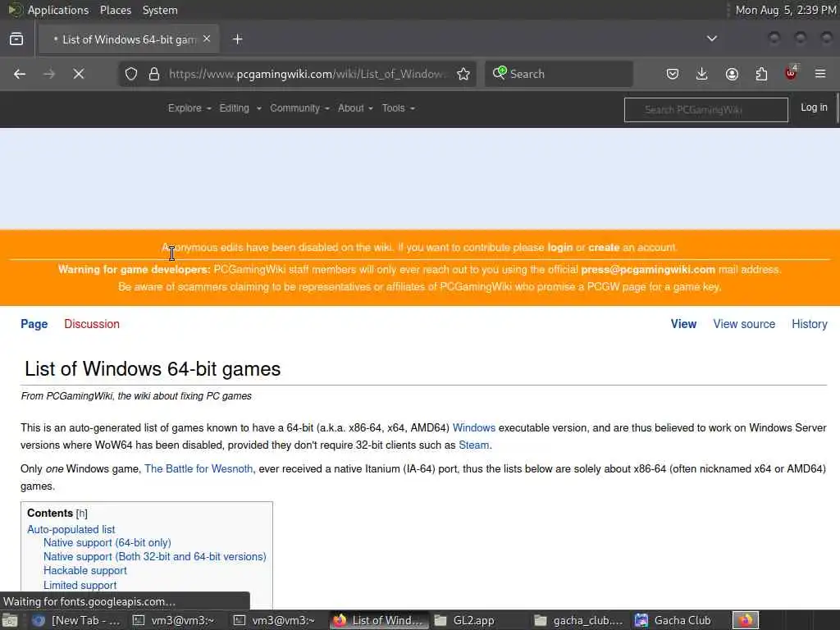840x630 pixels.
Task: Go back to the previous page
Action: click(20, 74)
